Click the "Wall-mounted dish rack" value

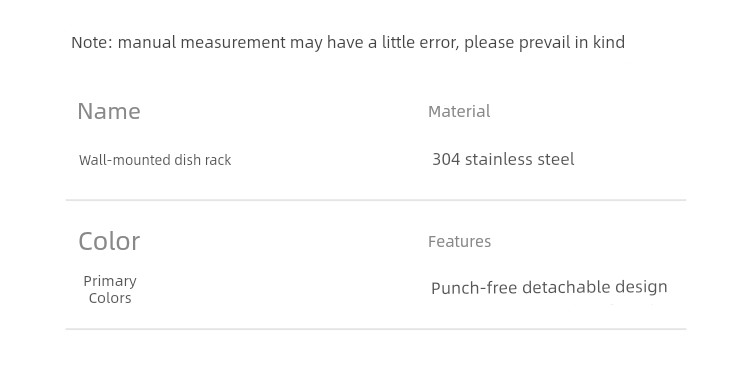(155, 160)
